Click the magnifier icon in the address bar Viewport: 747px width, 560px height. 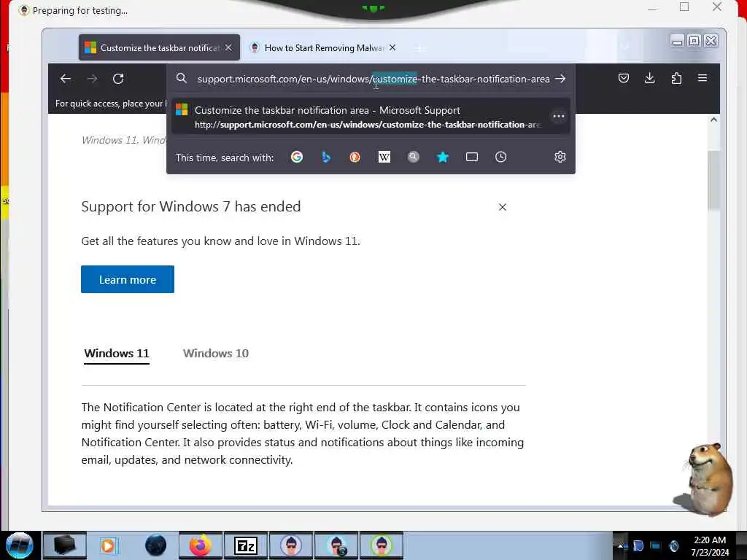coord(181,78)
